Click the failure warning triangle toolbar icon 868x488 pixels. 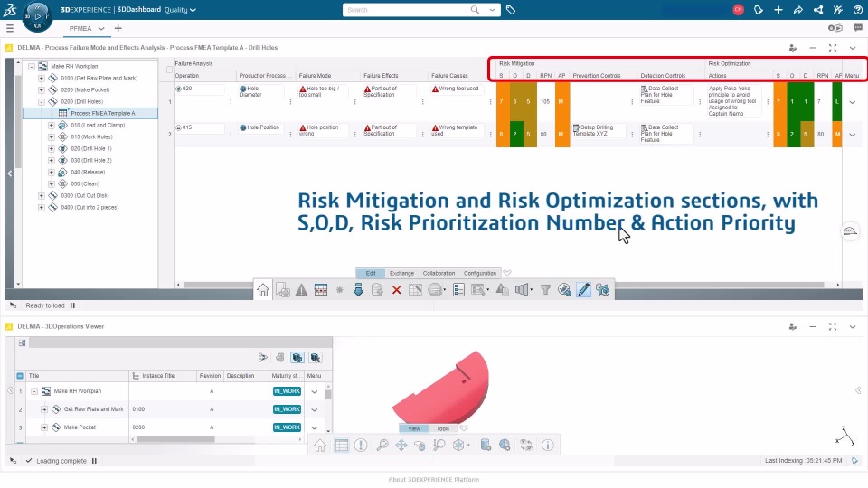pos(301,290)
